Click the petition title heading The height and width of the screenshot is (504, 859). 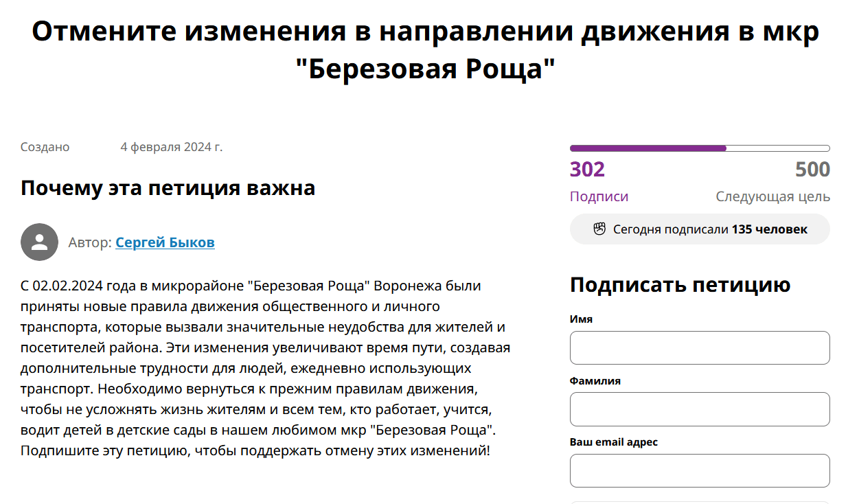click(x=426, y=50)
